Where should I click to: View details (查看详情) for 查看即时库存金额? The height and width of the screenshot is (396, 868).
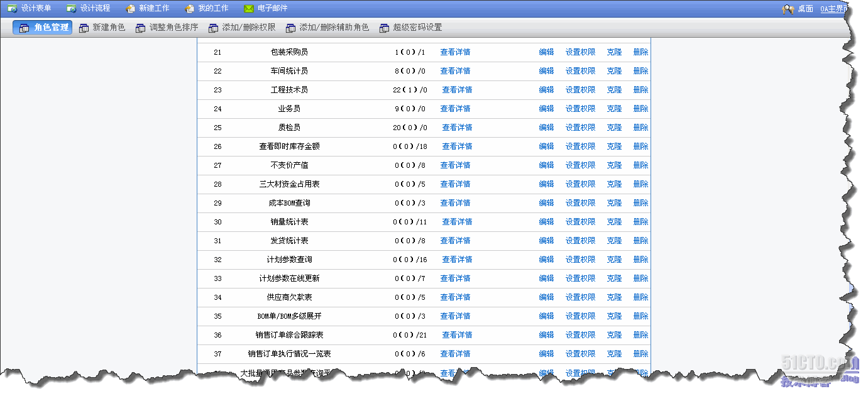(457, 146)
